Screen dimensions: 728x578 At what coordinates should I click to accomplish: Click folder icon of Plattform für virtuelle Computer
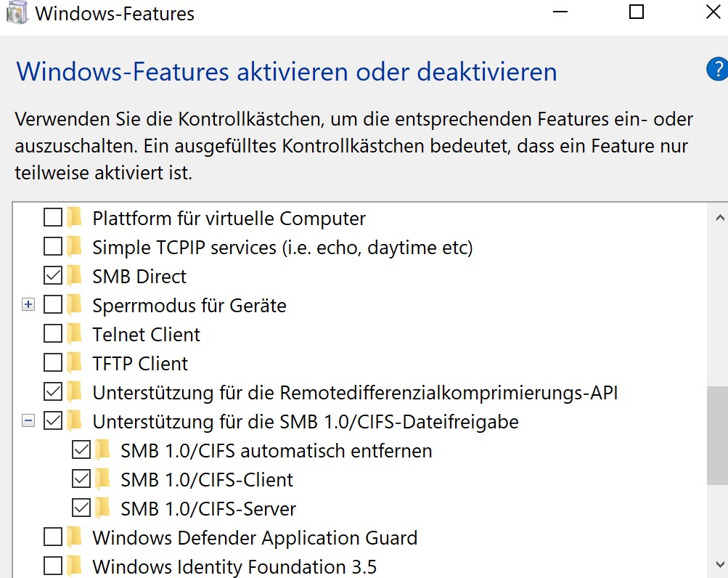[x=74, y=217]
